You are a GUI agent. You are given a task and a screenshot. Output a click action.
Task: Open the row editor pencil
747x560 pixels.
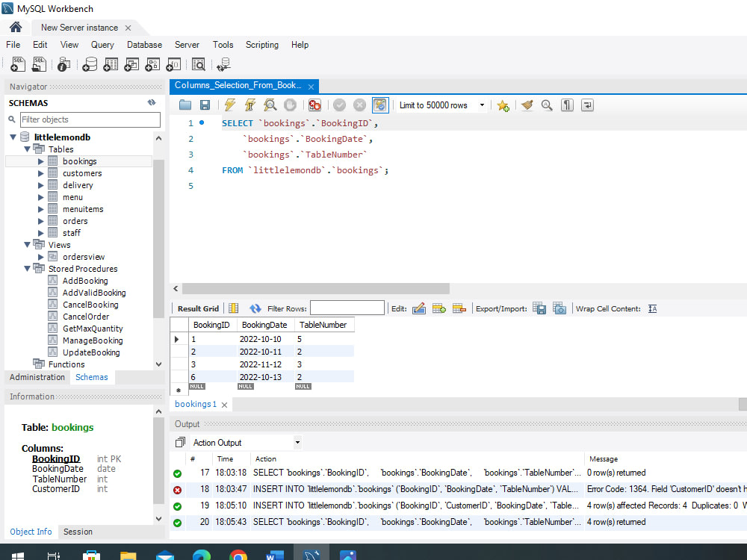418,308
